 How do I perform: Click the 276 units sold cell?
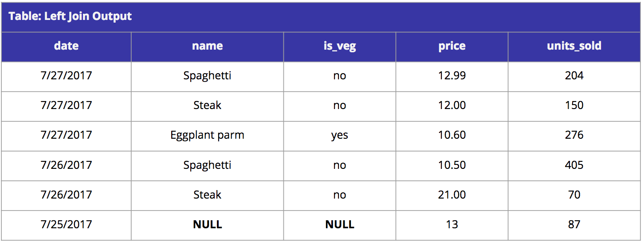click(x=574, y=136)
